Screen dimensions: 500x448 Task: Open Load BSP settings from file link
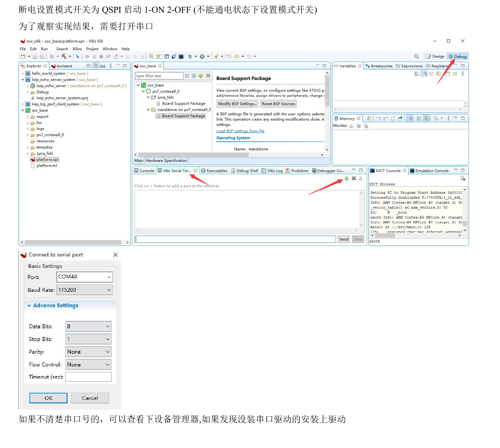pyautogui.click(x=240, y=131)
